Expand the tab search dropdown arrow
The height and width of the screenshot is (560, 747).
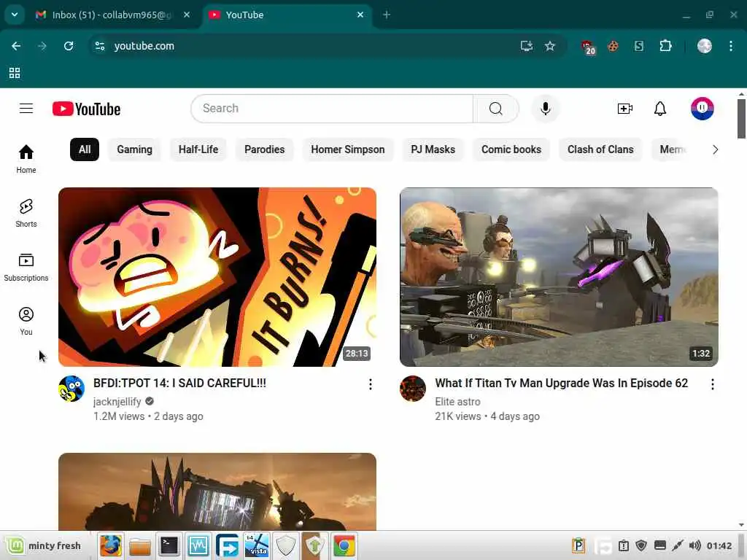(x=15, y=15)
